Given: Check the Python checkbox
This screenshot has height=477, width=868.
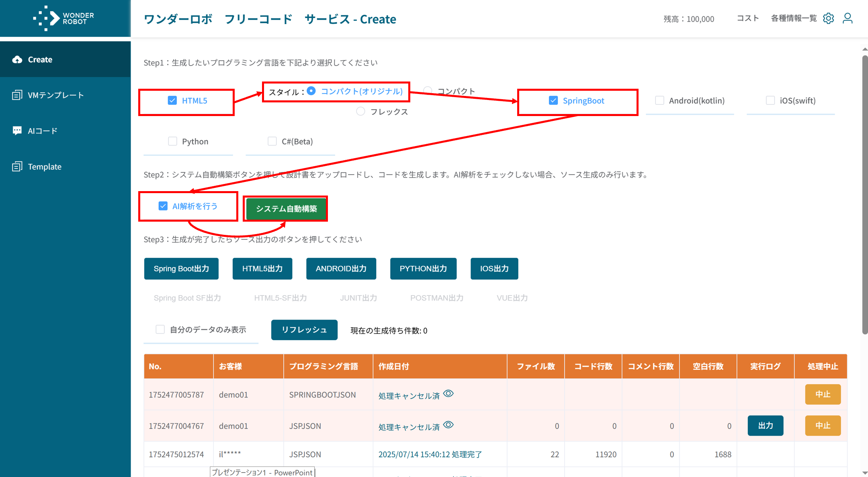Looking at the screenshot, I should tap(172, 141).
